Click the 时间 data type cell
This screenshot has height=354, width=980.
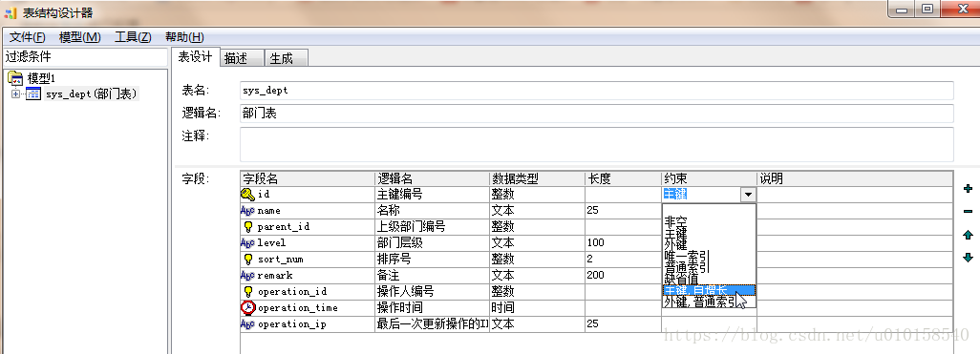pos(537,308)
